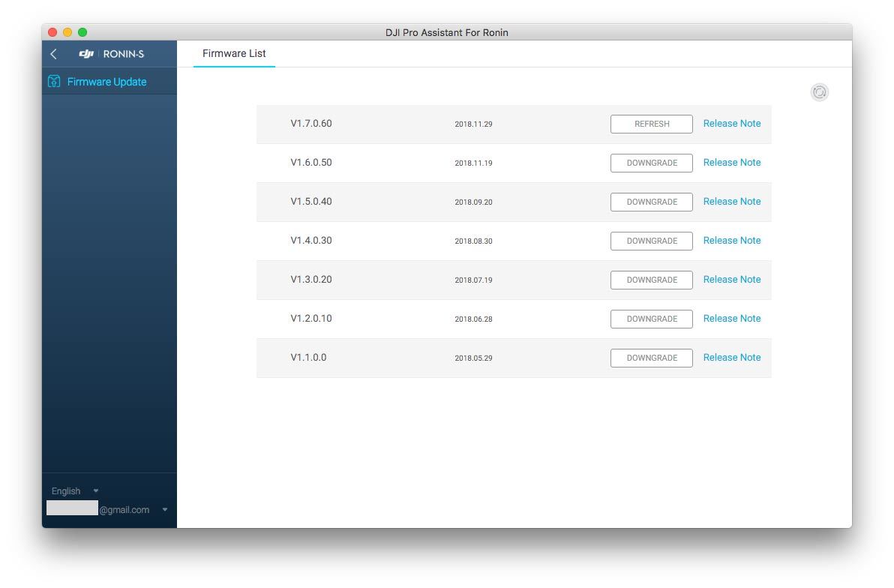
Task: Downgrade to firmware V1.2.0.10
Action: [x=652, y=319]
